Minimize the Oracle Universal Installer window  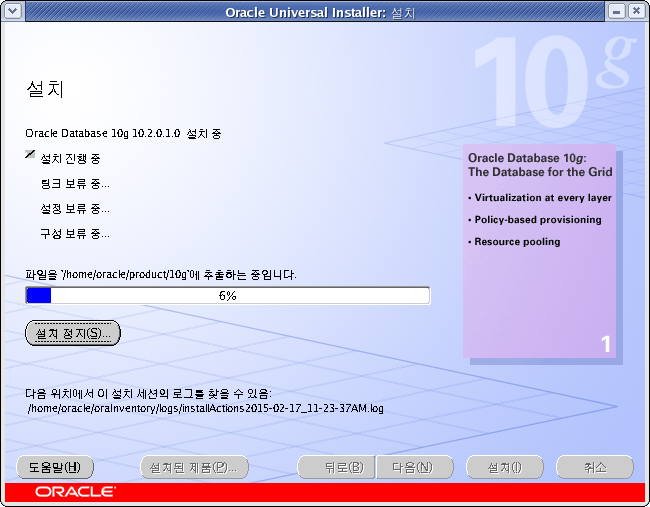616,11
